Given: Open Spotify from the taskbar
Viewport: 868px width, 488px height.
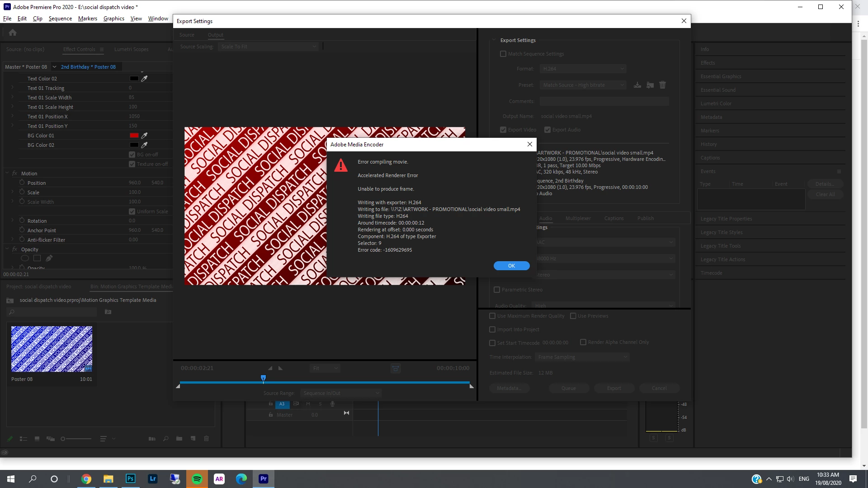Looking at the screenshot, I should 197,479.
